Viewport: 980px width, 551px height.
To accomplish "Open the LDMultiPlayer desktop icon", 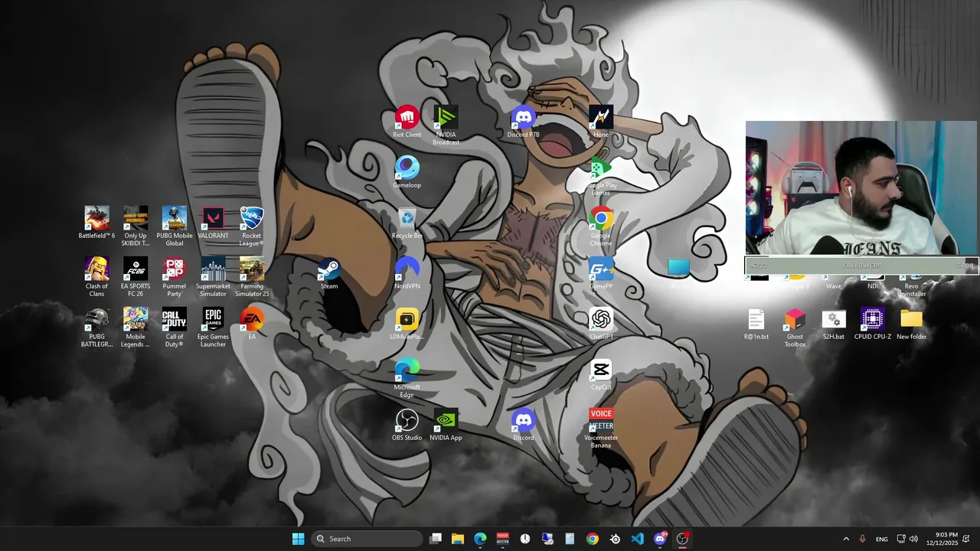I will 407,324.
